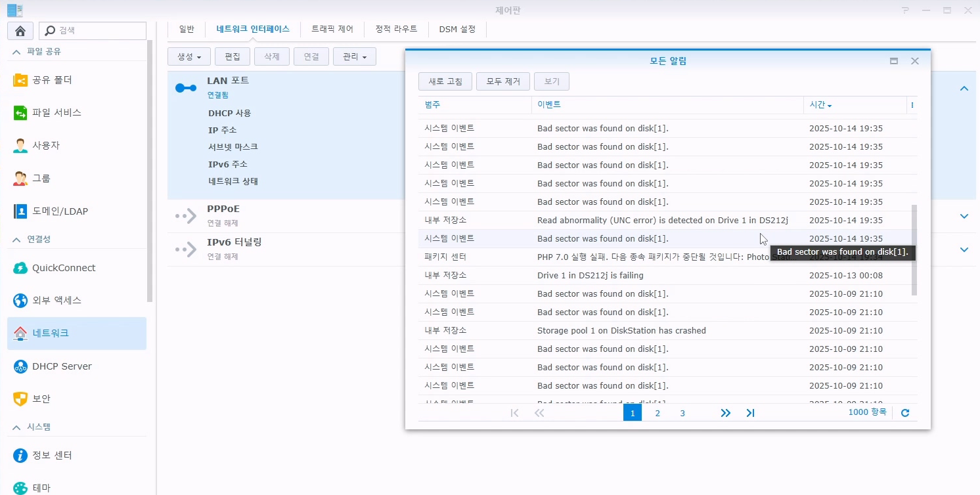Open the 생성 dropdown menu
This screenshot has height=495, width=980.
click(189, 56)
